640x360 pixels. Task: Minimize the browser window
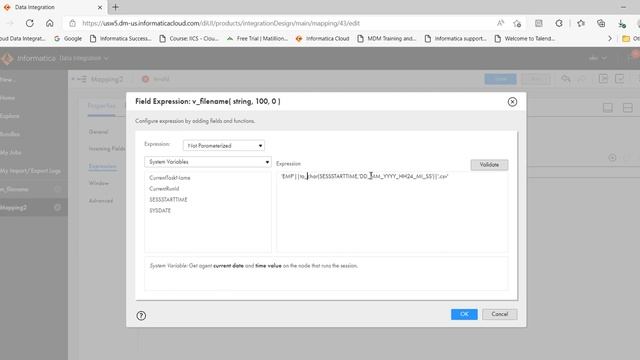pos(623,7)
